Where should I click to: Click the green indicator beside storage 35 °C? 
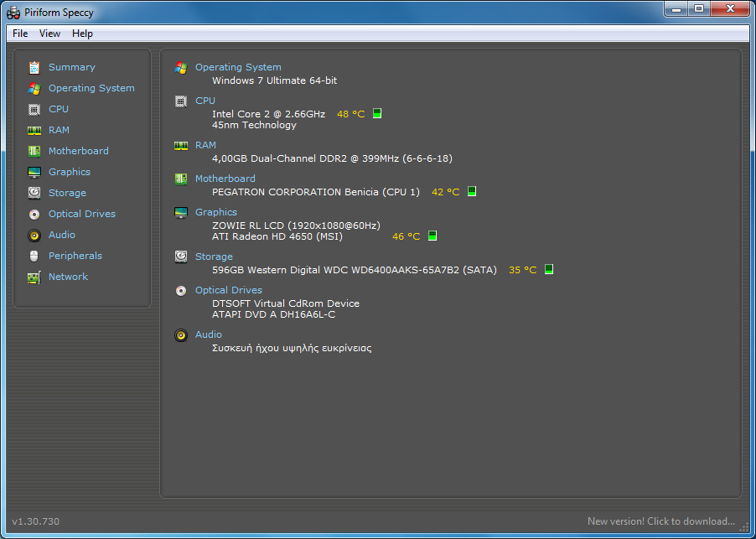pos(549,269)
